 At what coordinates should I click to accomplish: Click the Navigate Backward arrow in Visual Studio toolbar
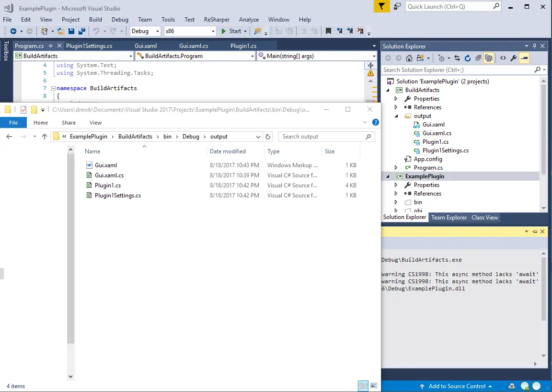(x=13, y=31)
